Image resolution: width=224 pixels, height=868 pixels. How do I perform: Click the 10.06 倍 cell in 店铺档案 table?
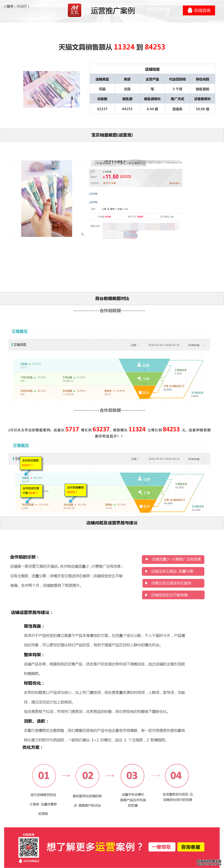[x=202, y=109]
